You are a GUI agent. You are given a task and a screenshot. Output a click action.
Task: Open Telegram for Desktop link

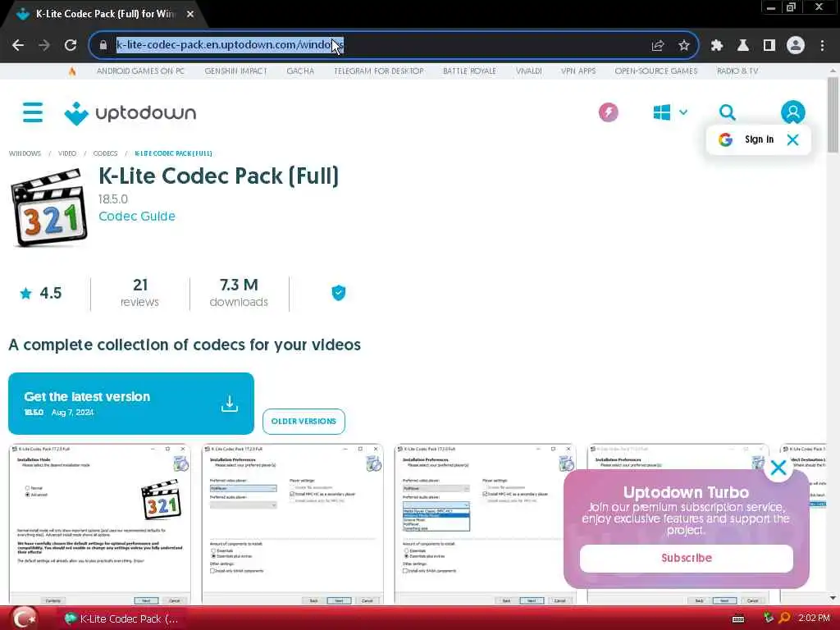379,71
